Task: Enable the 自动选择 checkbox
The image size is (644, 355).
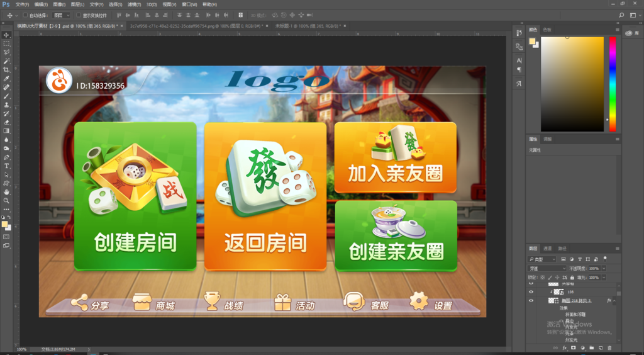Action: coord(25,15)
